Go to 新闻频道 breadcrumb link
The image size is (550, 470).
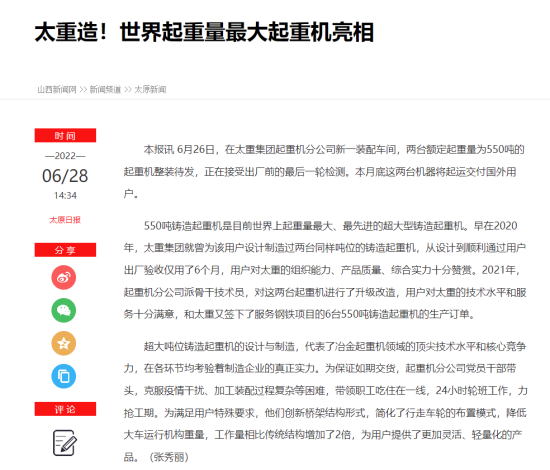[x=105, y=89]
